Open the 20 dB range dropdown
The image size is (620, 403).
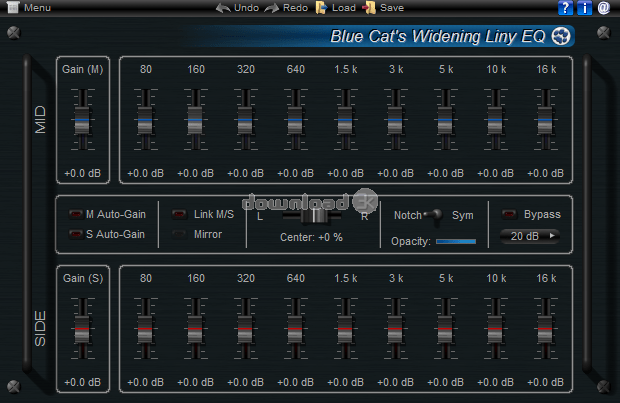(530, 236)
